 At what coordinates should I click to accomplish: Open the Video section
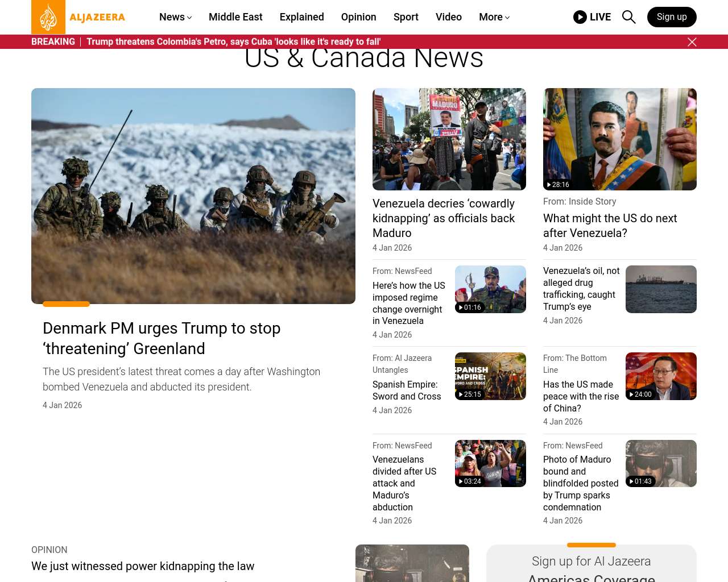449,17
